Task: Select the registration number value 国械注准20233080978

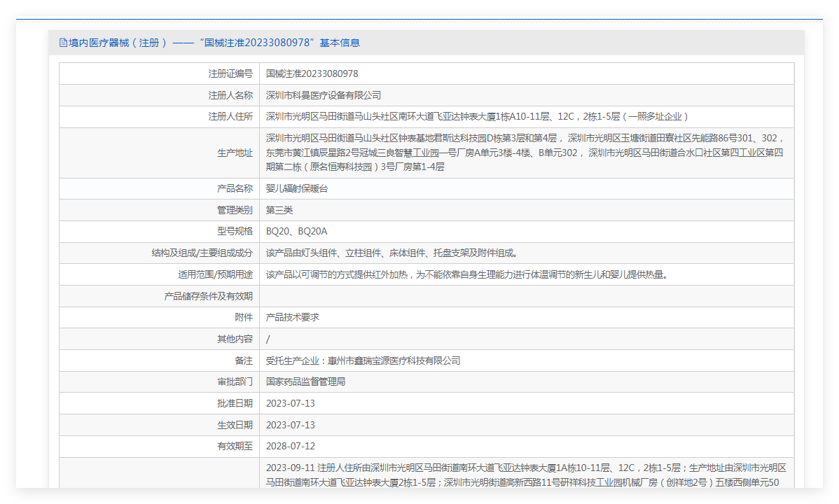Action: 312,73
